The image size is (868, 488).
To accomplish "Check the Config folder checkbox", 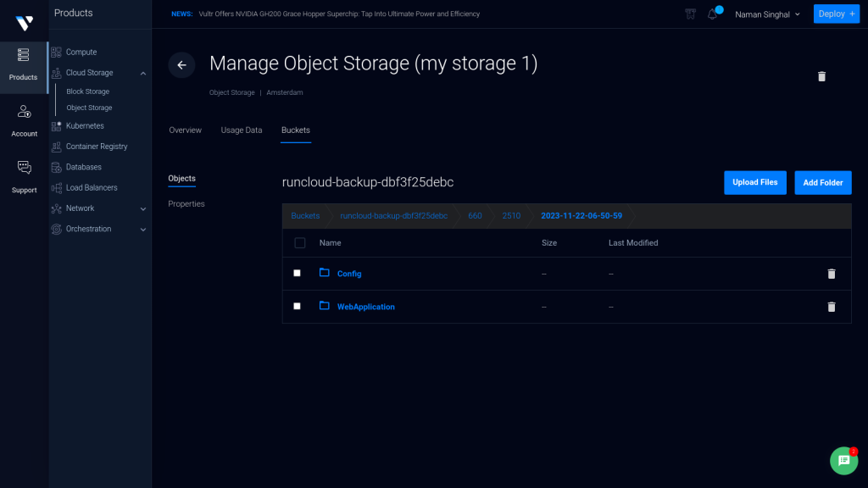I will point(297,274).
